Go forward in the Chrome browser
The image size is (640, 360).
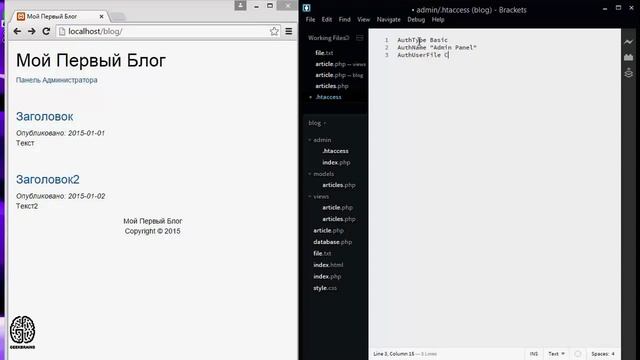click(x=32, y=31)
